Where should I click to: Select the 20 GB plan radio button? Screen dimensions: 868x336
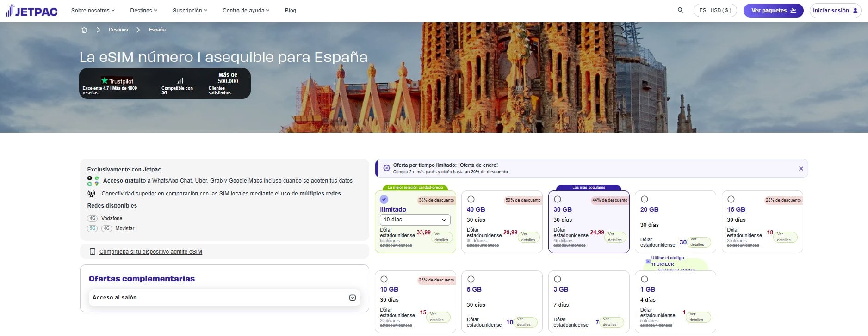tap(645, 199)
